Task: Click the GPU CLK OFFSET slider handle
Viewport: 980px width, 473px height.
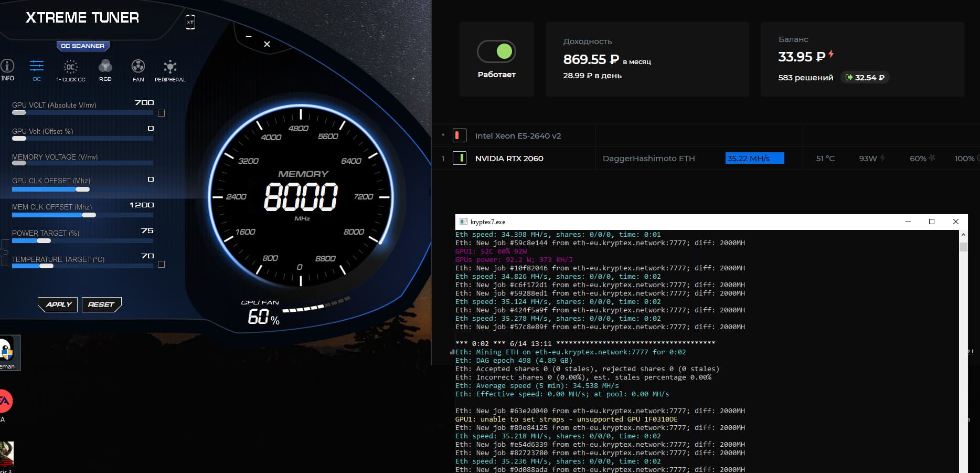Action: pos(82,189)
